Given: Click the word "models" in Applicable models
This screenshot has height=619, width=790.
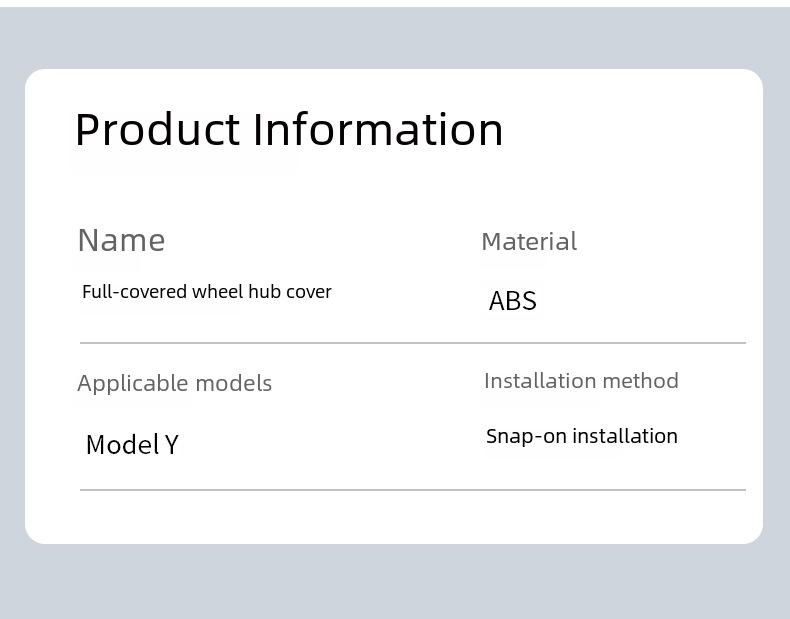Looking at the screenshot, I should (x=234, y=384).
